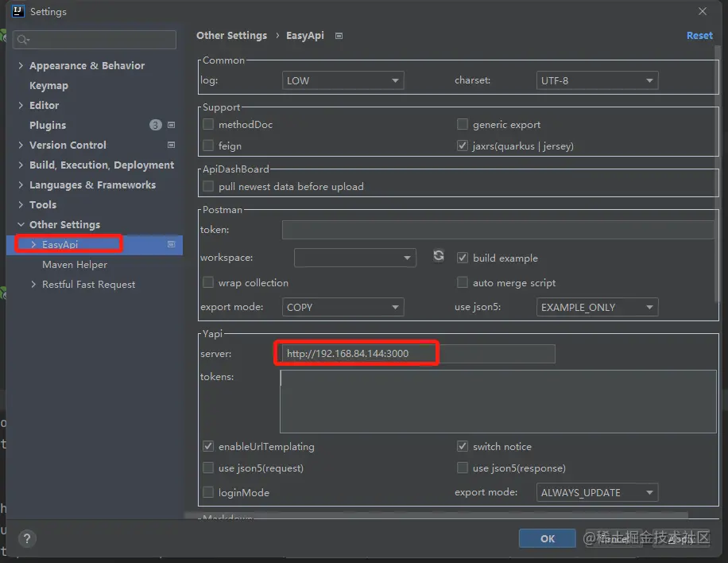Select Tools in settings tree
The image size is (728, 563).
point(43,204)
